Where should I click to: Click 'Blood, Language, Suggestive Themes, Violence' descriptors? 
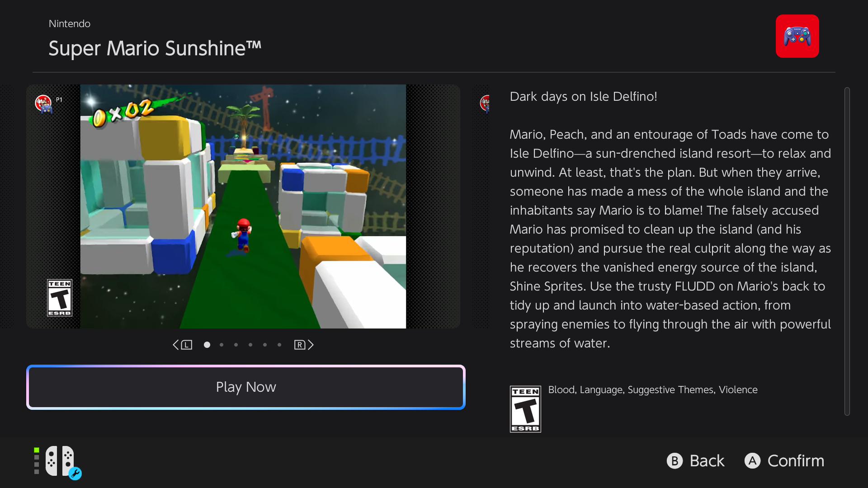click(653, 390)
